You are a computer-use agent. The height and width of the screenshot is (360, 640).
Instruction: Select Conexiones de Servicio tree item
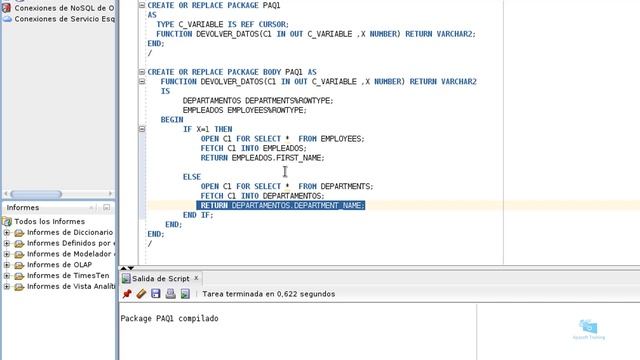(64, 19)
